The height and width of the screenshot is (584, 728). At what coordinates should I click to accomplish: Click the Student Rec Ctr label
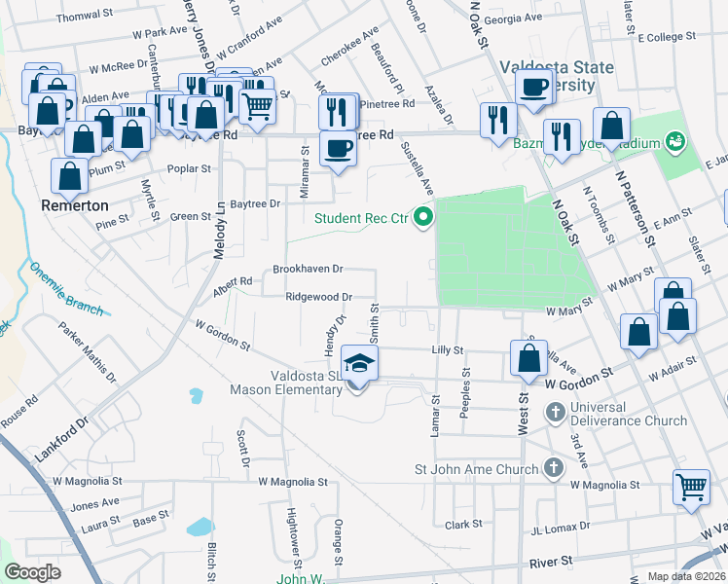tap(361, 218)
